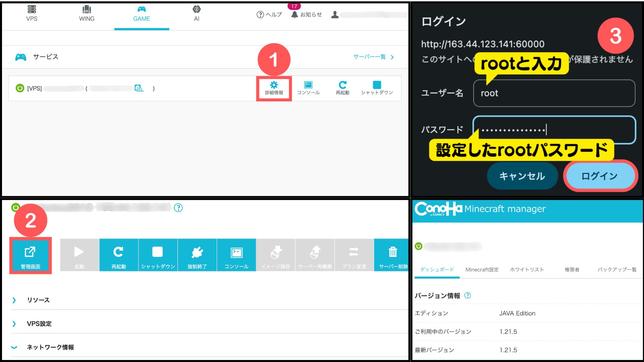The width and height of the screenshot is (644, 362).
Task: Click the grayed 起動 start button
Action: pos(79,255)
